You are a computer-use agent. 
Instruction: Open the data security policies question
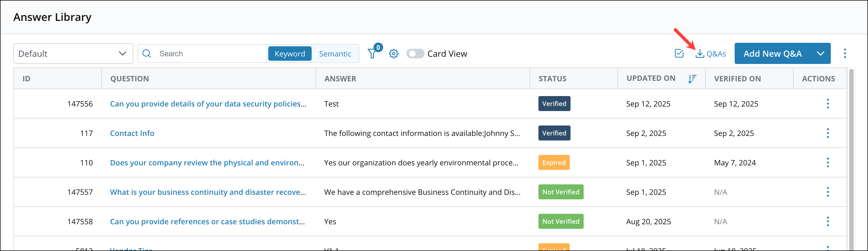pyautogui.click(x=208, y=104)
